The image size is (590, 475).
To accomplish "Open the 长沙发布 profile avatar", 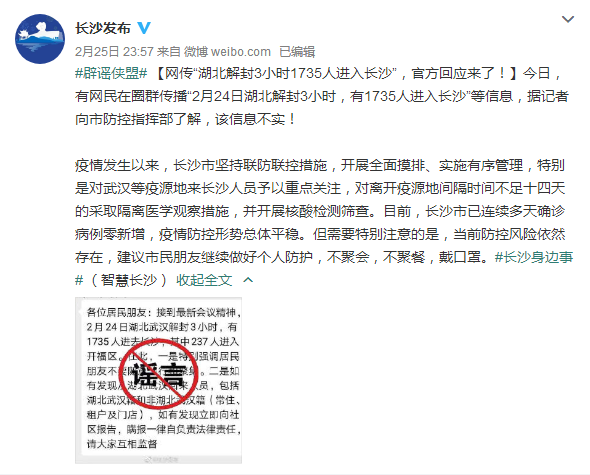I will [40, 39].
